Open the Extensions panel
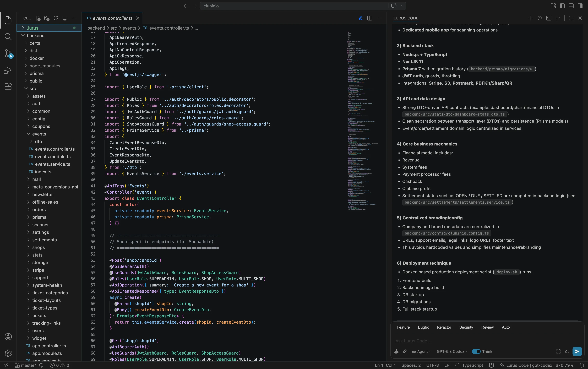The width and height of the screenshot is (588, 369). [8, 86]
